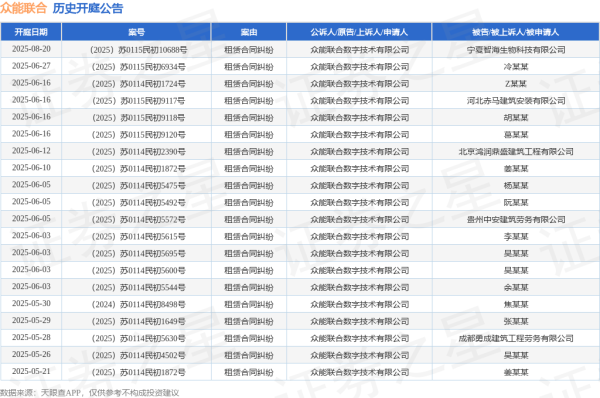Click case number 苏0114民初5492号
The height and width of the screenshot is (398, 600).
(x=139, y=203)
